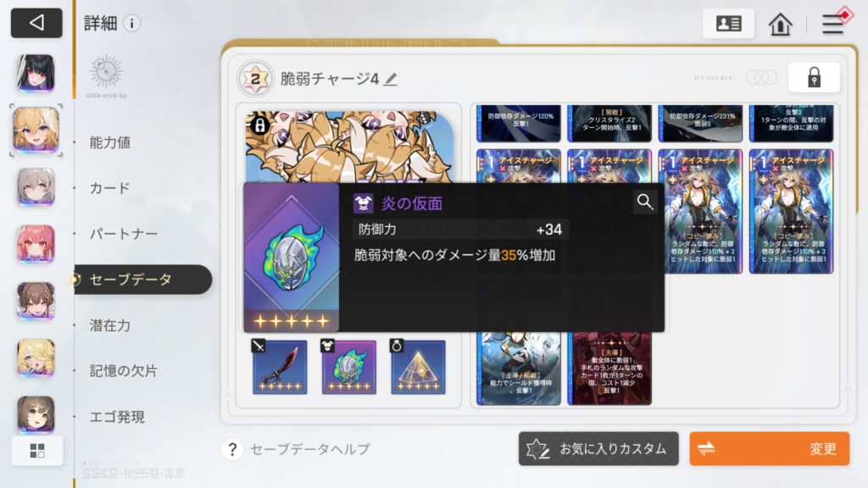The image size is (868, 488).
Task: Open セーブデータヘルプ help link
Action: tap(297, 449)
